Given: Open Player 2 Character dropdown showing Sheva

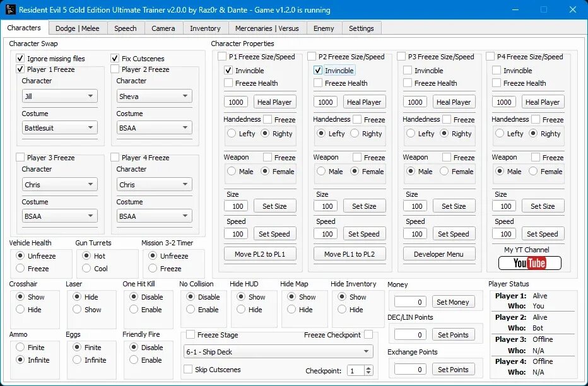Looking at the screenshot, I should pos(154,96).
